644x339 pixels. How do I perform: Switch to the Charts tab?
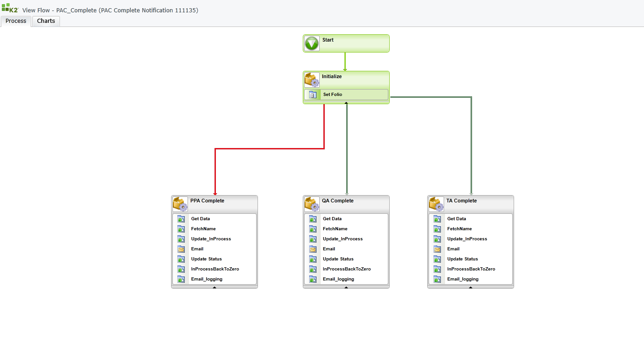click(x=46, y=21)
